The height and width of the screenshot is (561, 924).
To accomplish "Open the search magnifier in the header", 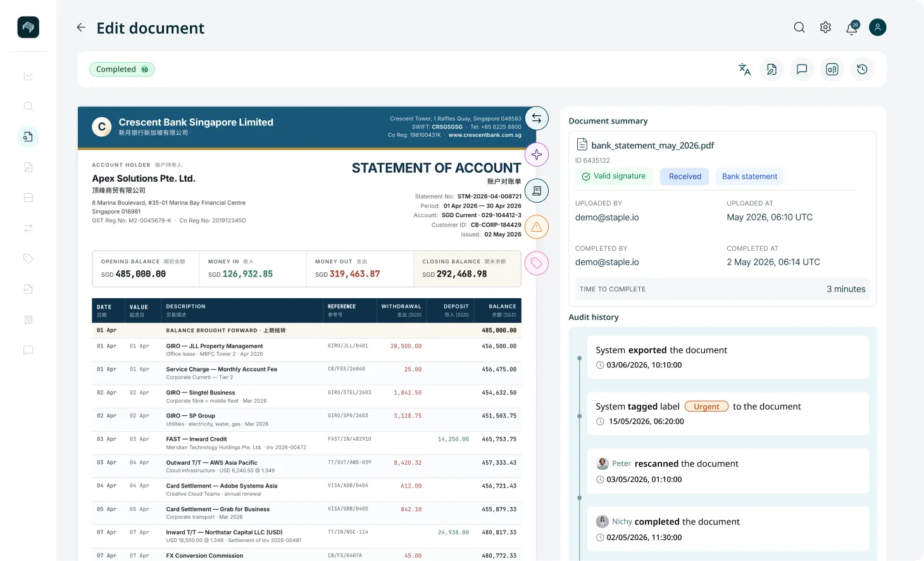I will point(799,27).
